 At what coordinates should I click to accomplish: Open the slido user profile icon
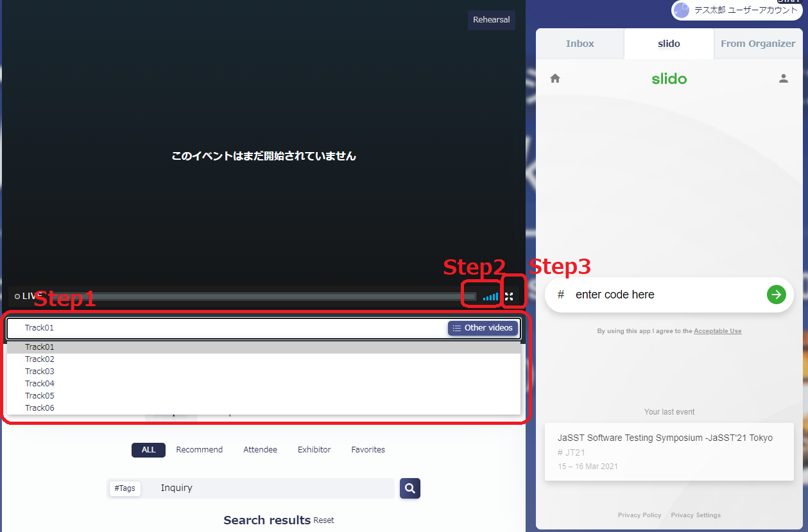tap(783, 78)
